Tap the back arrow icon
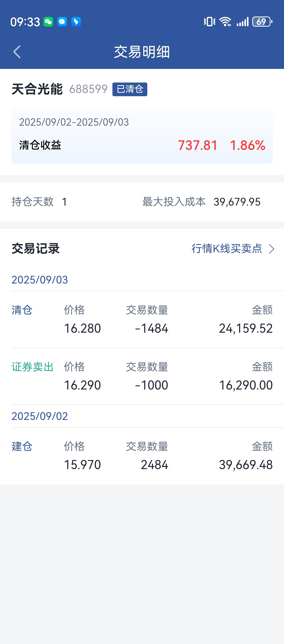Screen dimensions: 284x644 (x=17, y=52)
